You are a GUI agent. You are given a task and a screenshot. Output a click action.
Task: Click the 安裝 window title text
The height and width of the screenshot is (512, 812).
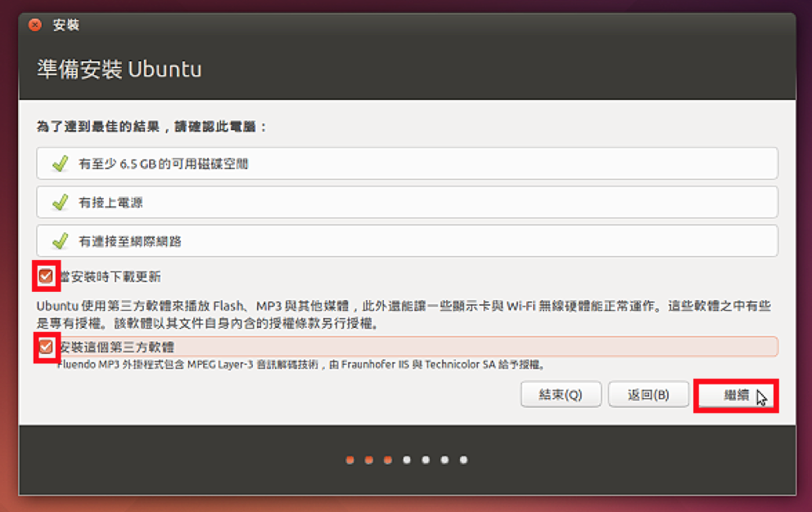[66, 25]
